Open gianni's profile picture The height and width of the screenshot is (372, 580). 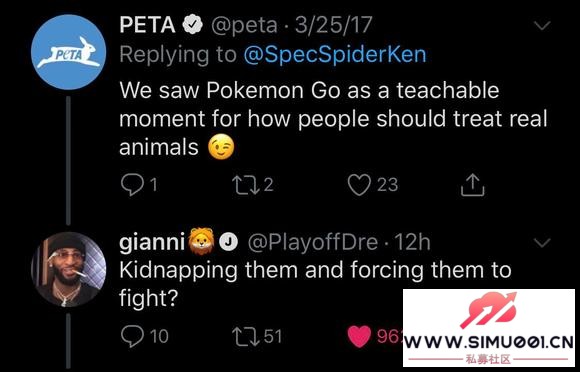coord(68,269)
